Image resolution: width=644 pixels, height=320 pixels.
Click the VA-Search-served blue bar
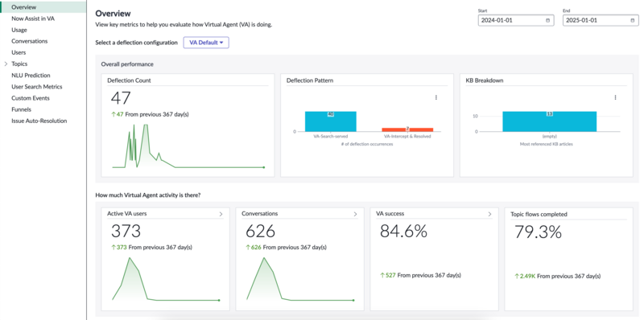[331, 121]
